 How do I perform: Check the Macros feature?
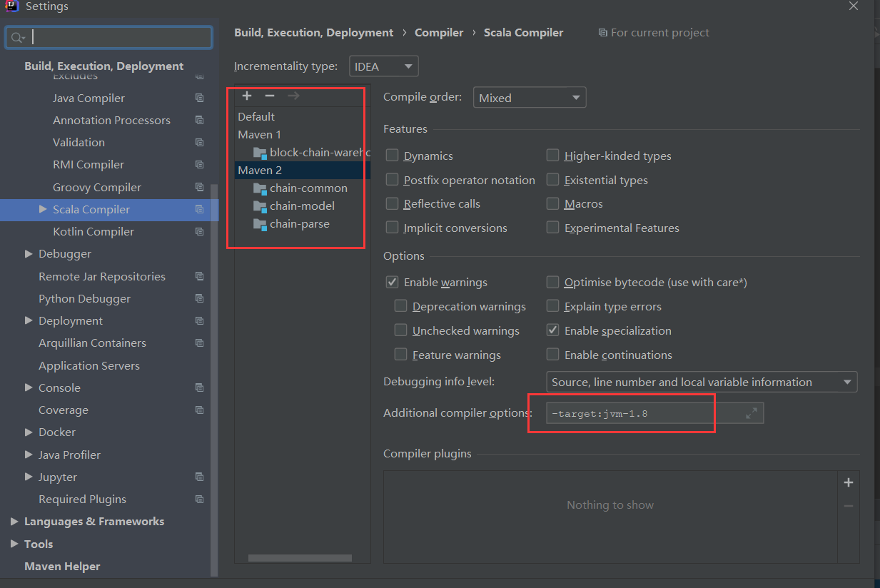[x=552, y=203]
